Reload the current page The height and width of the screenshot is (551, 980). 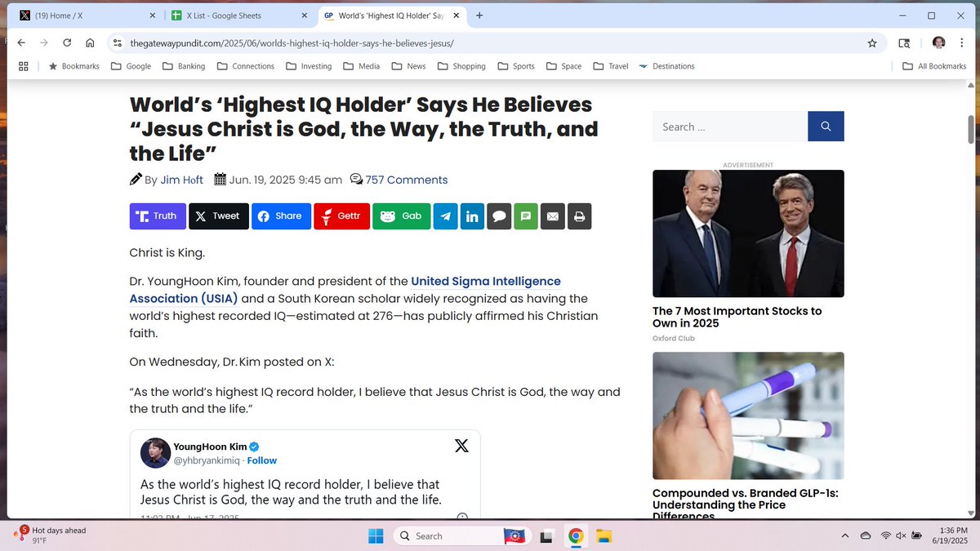pos(67,42)
